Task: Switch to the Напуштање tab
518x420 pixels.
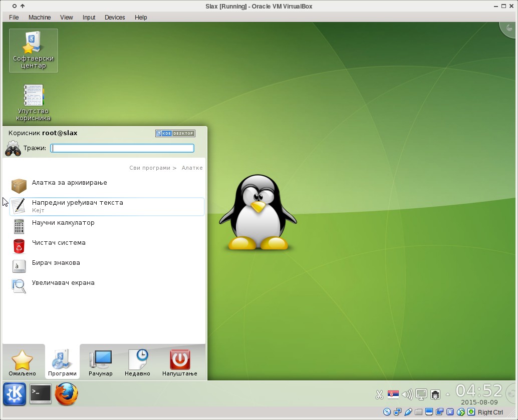Action: pos(180,362)
